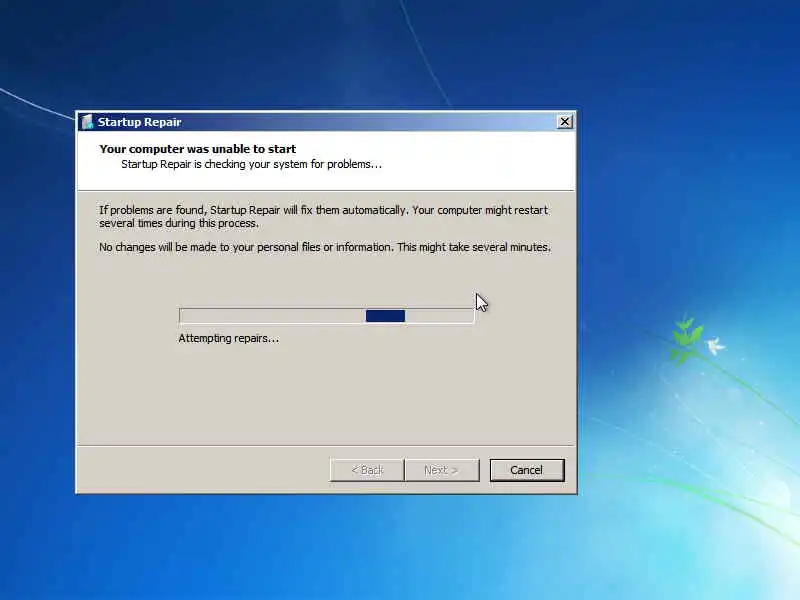Close the Startup Repair dialog
The width and height of the screenshot is (800, 600).
point(565,121)
